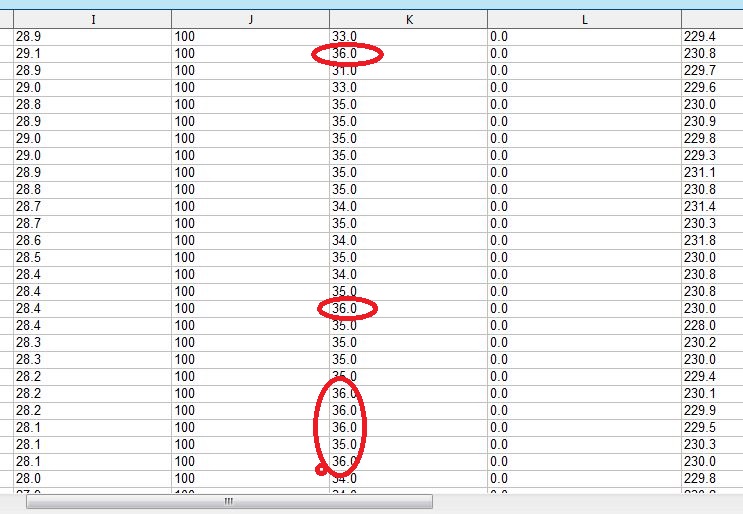Click the cell showing 230.2

click(711, 342)
